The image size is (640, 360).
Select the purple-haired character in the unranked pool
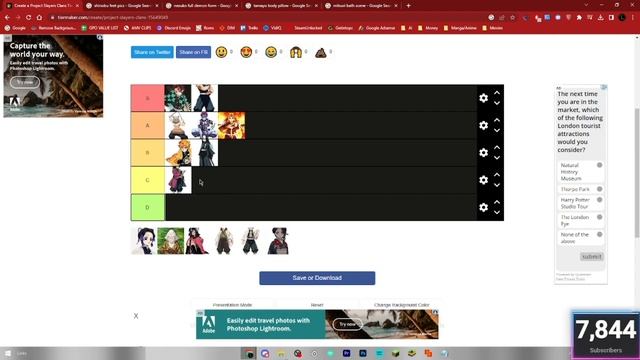[x=144, y=241]
